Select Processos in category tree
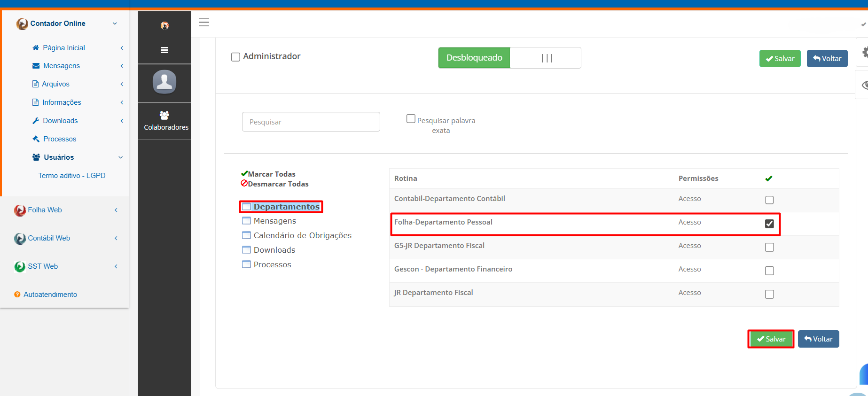This screenshot has width=868, height=396. coord(273,264)
